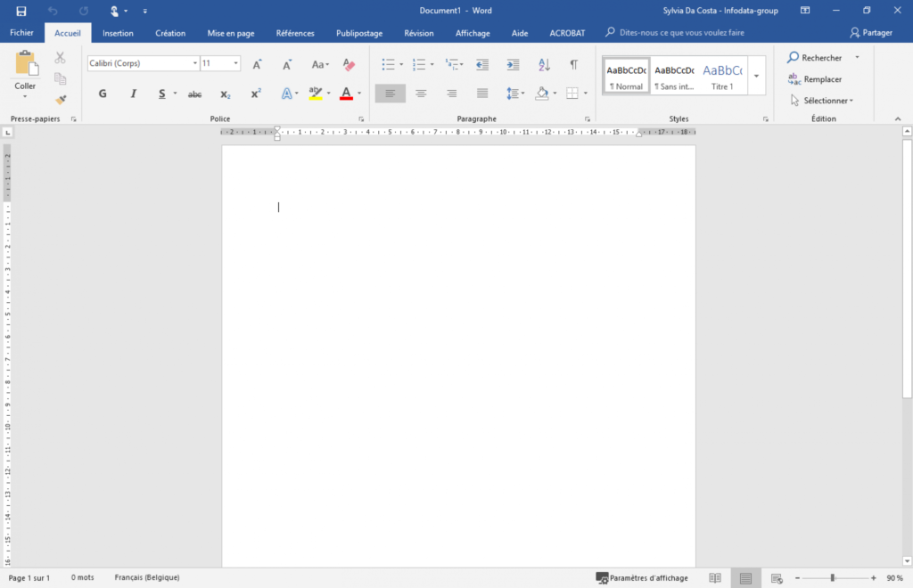Apply subscript with the x₂ icon

[x=226, y=94]
